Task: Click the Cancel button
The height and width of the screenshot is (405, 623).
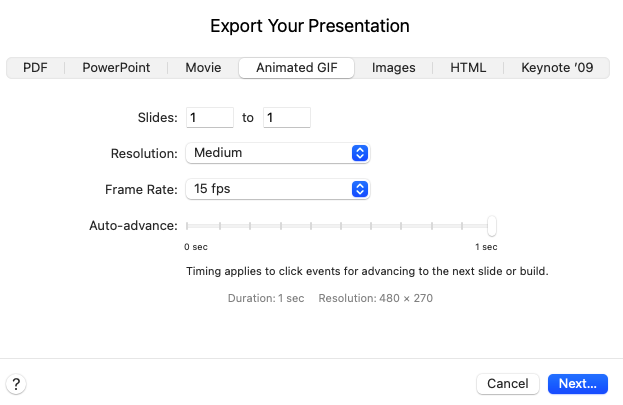Action: (x=508, y=384)
